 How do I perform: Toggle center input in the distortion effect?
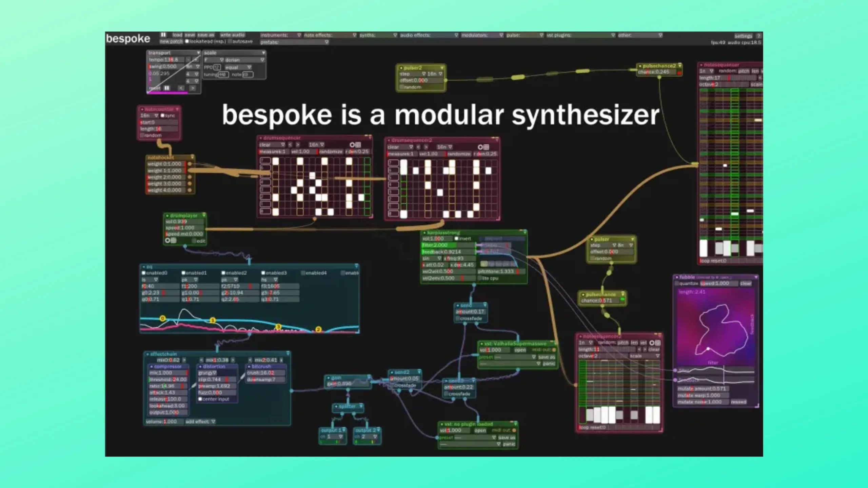click(200, 399)
